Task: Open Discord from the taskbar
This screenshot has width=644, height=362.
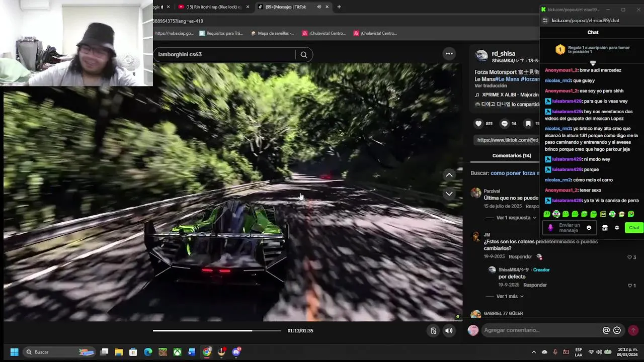Action: click(x=236, y=352)
